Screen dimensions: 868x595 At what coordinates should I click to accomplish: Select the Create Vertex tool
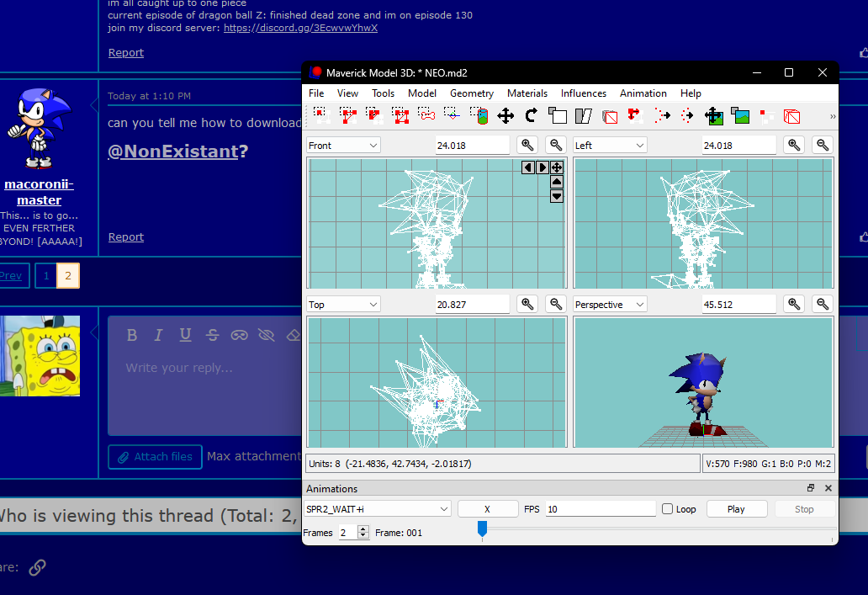click(x=766, y=116)
